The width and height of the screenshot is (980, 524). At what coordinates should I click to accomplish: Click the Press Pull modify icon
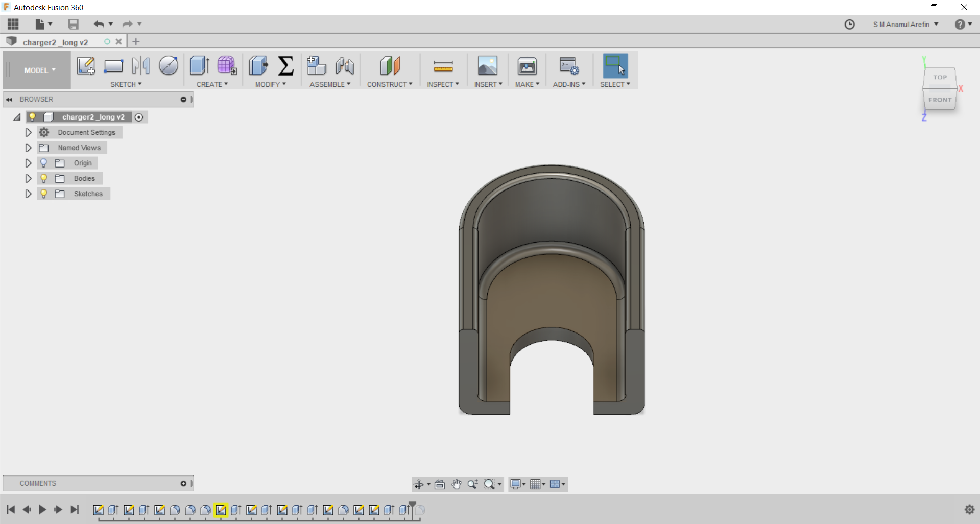coord(258,66)
